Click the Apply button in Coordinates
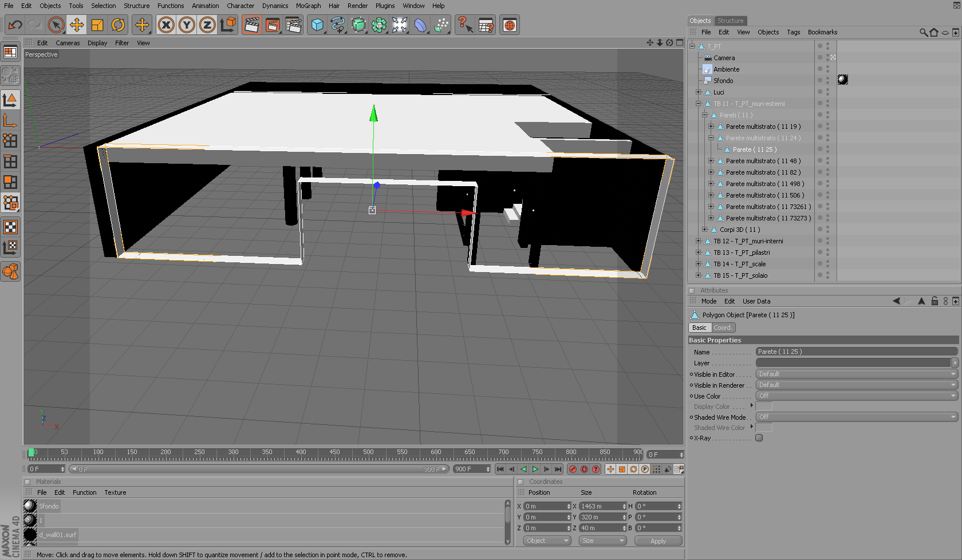Screen dimensions: 962x560 click(658, 541)
